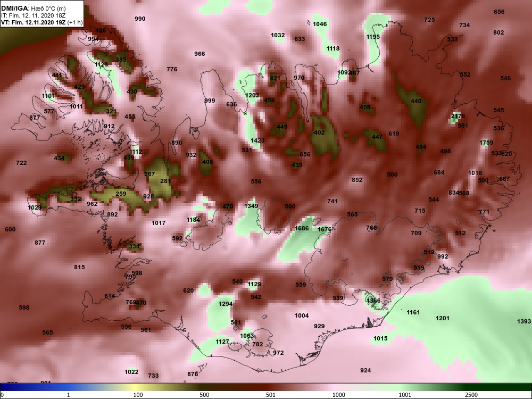This screenshot has height=399, width=532.
Task: Select the VT 19Z valid time line
Action: pyautogui.click(x=41, y=23)
